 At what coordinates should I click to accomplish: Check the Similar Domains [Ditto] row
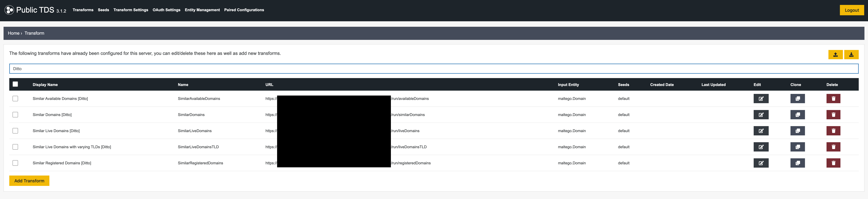pyautogui.click(x=15, y=115)
